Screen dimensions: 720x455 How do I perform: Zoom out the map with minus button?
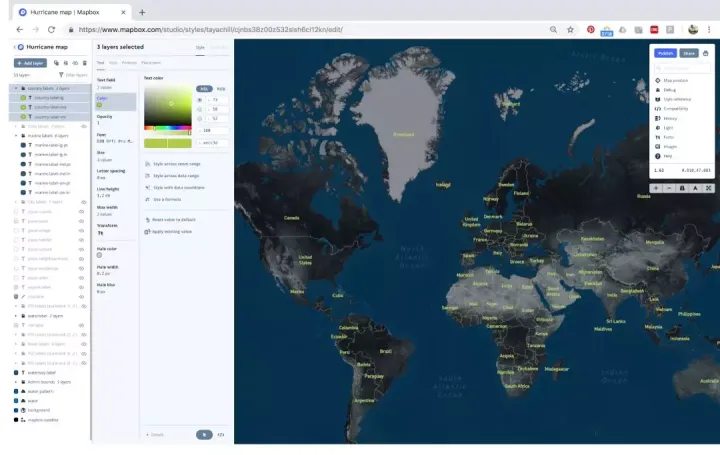[x=668, y=187]
